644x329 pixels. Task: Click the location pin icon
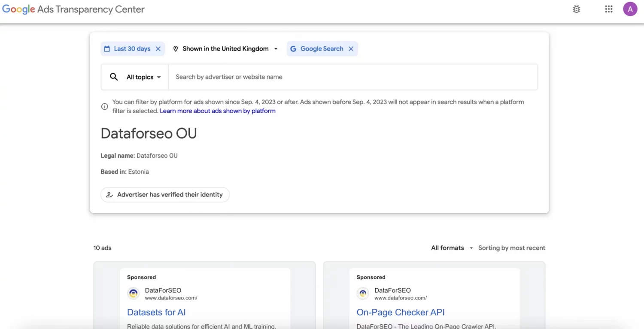click(x=176, y=49)
